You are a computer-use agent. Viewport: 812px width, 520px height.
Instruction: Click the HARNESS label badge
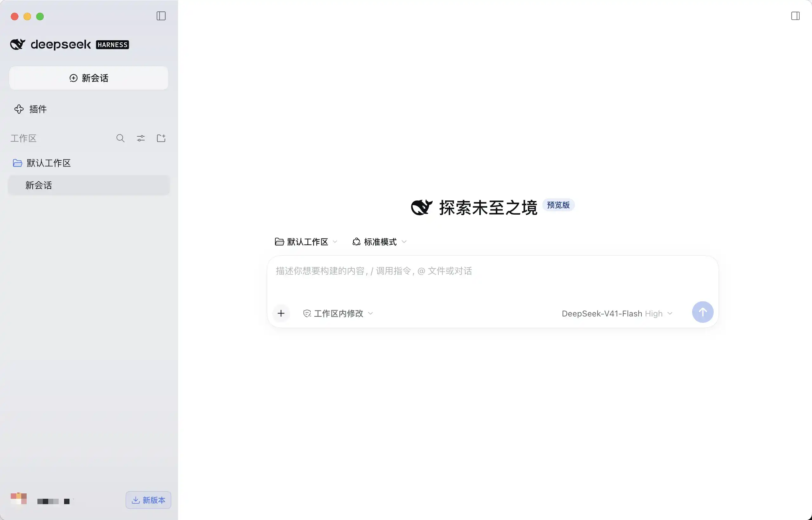pos(112,45)
